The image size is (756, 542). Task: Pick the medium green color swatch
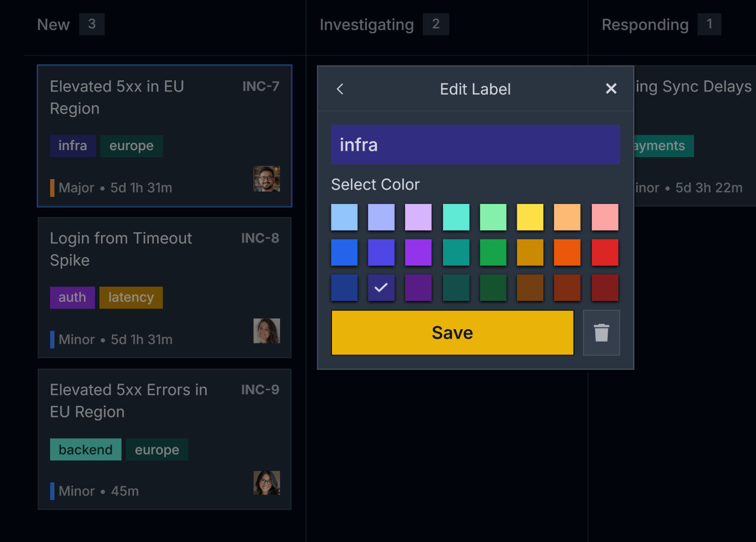493,252
